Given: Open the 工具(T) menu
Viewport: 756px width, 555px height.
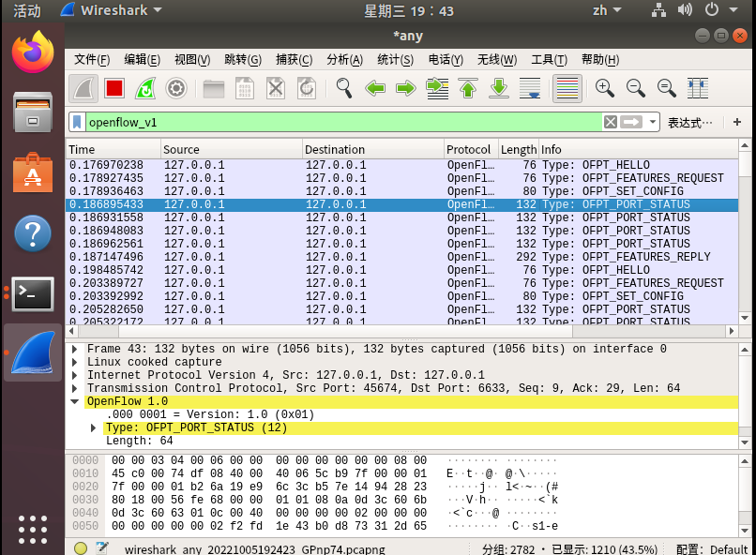Looking at the screenshot, I should 549,60.
